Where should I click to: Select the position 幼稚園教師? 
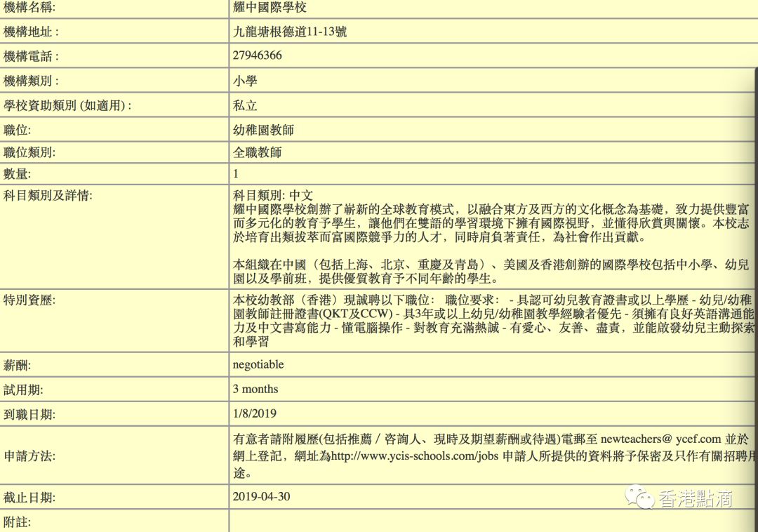[x=263, y=130]
